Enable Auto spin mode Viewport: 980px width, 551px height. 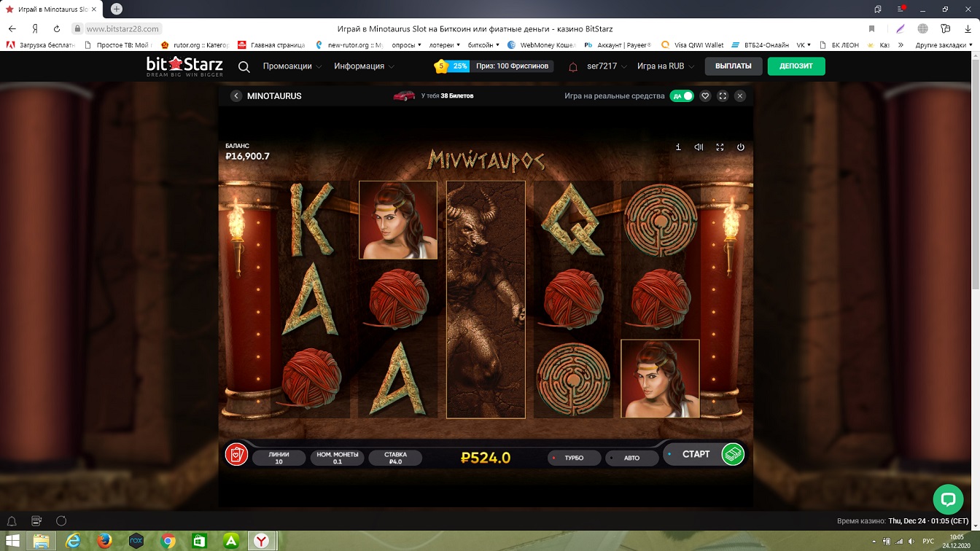click(632, 458)
